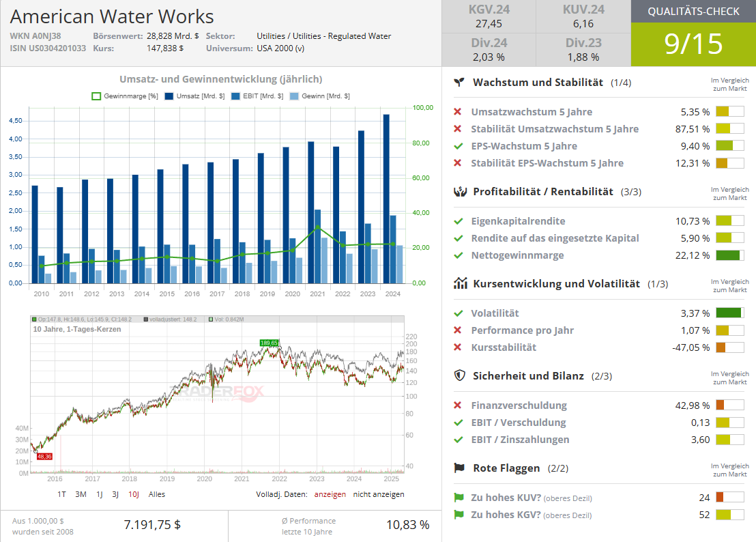
Task: Click the red X next to Finanzverschuldung
Action: click(x=458, y=405)
